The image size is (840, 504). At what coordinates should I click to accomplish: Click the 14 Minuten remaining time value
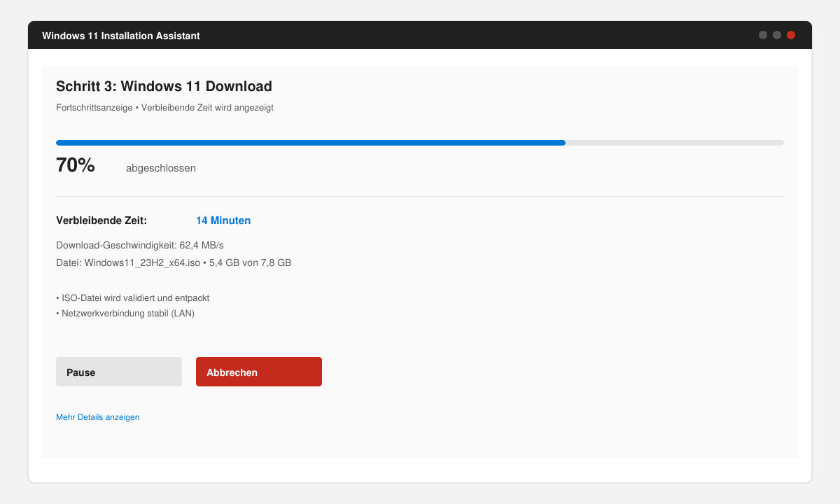[223, 220]
